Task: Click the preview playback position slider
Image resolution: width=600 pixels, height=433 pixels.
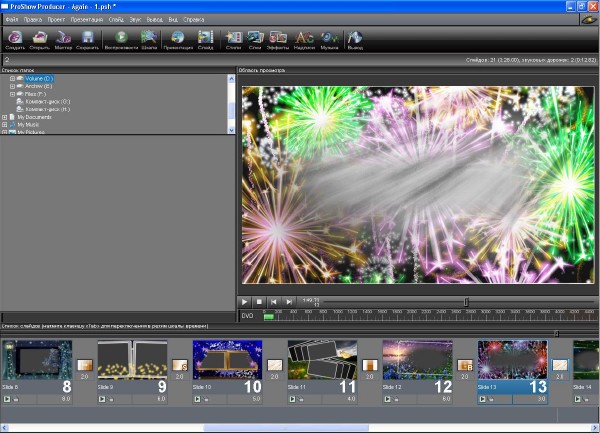Action: click(x=466, y=301)
